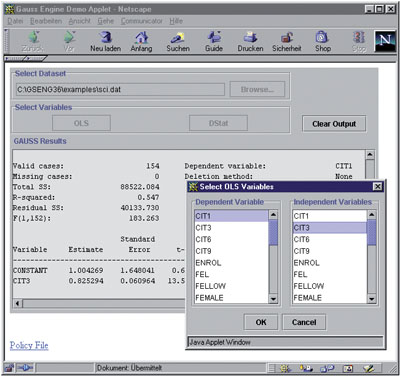Select CIT6 in Independent Variables list
Viewport: 400px width, 376px height.
[x=330, y=239]
